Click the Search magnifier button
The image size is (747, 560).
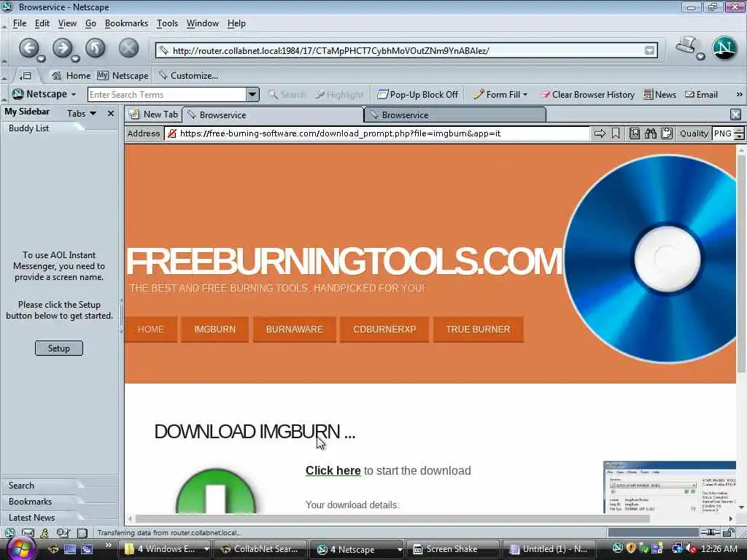tap(287, 95)
